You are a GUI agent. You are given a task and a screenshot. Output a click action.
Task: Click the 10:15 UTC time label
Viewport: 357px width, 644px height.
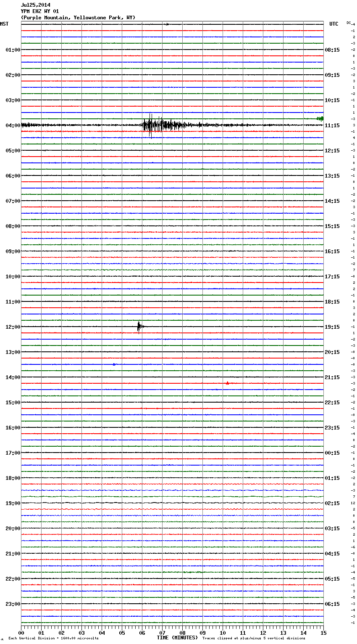coord(332,100)
